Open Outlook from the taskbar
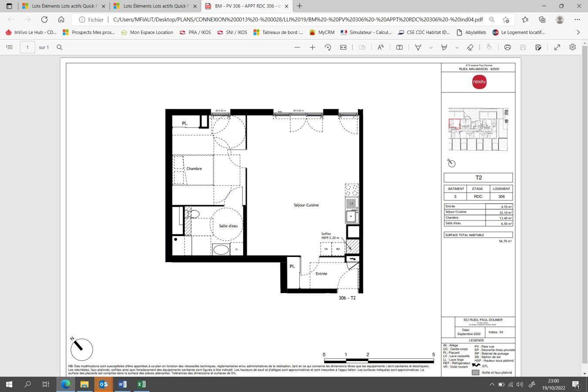The width and height of the screenshot is (588, 392). 103,384
